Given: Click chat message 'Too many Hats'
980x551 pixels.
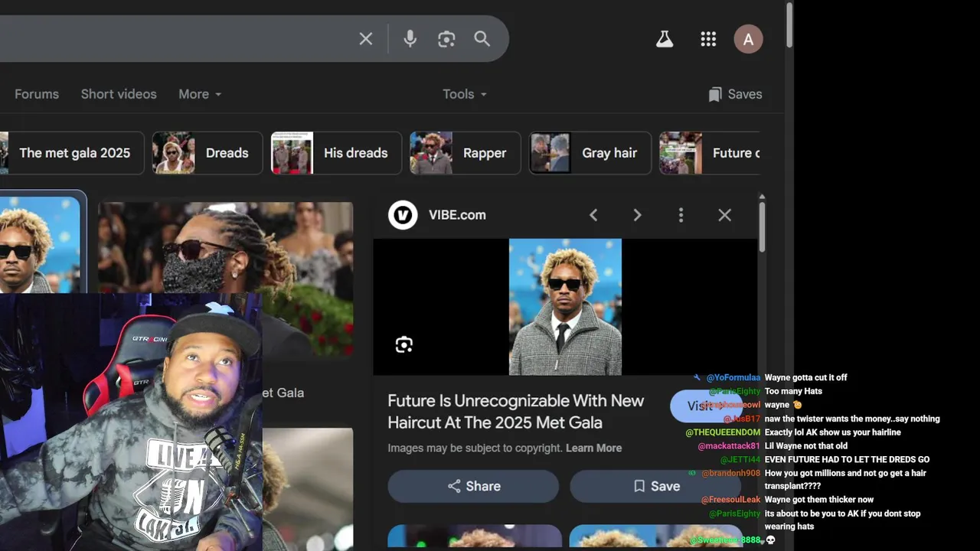Looking at the screenshot, I should tap(793, 391).
